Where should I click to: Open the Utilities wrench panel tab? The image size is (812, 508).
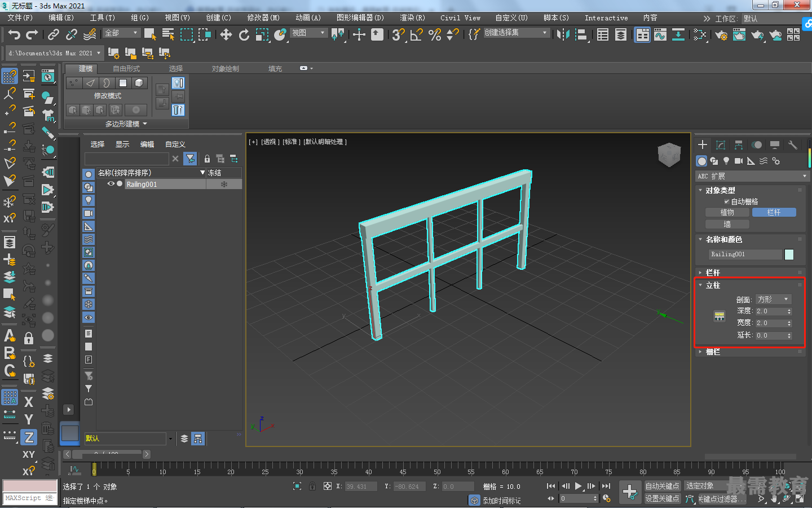point(792,145)
